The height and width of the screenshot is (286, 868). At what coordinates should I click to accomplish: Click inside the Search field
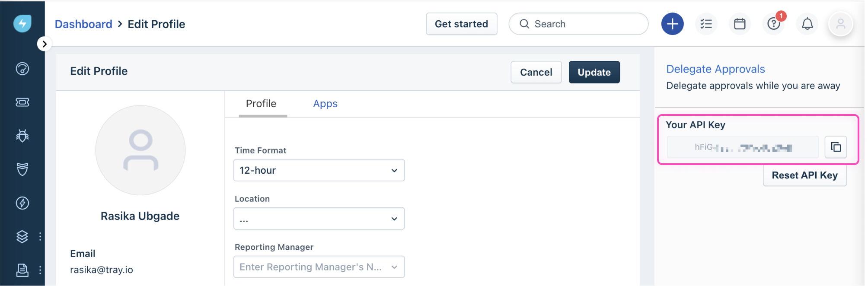(x=578, y=24)
